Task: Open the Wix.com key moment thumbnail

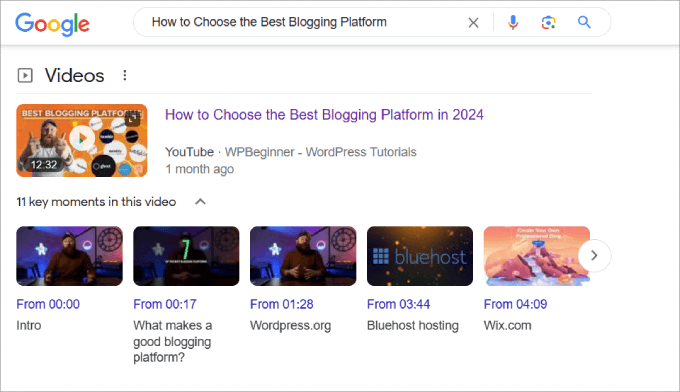Action: point(537,256)
